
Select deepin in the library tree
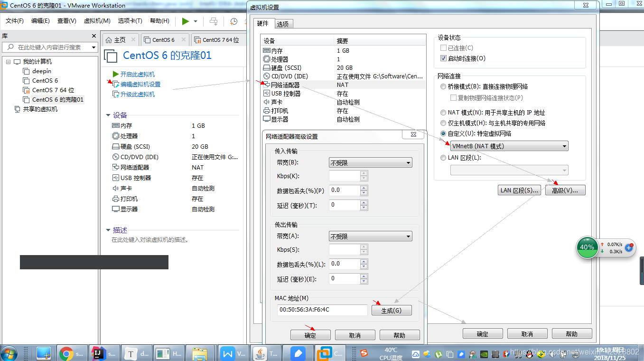pyautogui.click(x=42, y=71)
